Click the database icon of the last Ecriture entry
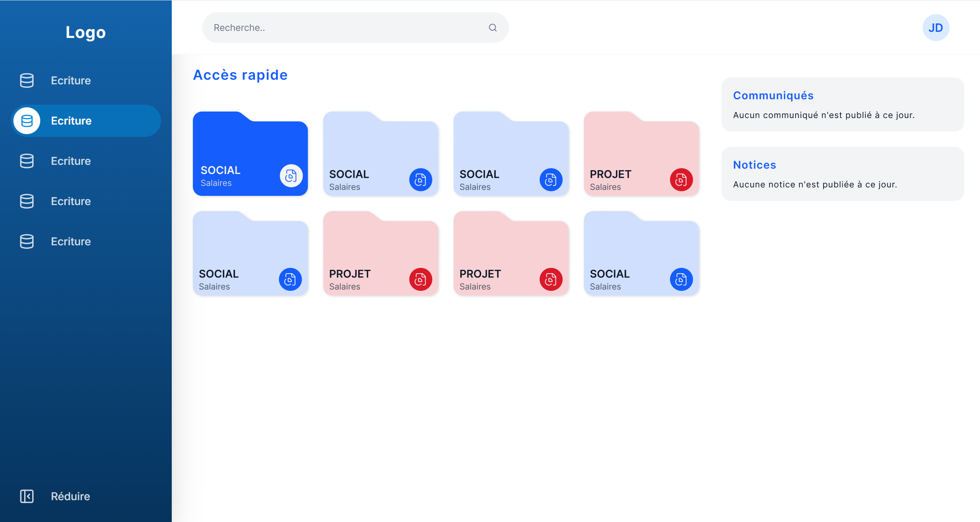The image size is (980, 522). click(x=26, y=241)
